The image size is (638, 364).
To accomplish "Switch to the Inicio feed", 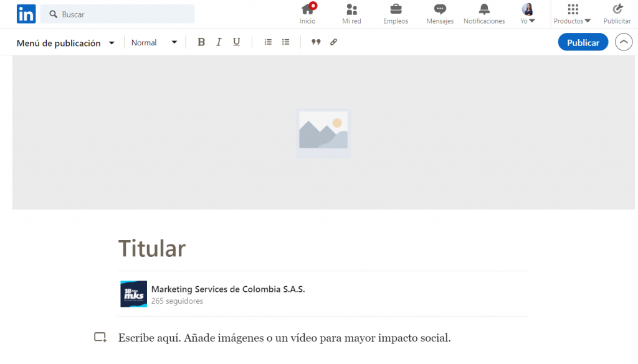I will tap(308, 13).
